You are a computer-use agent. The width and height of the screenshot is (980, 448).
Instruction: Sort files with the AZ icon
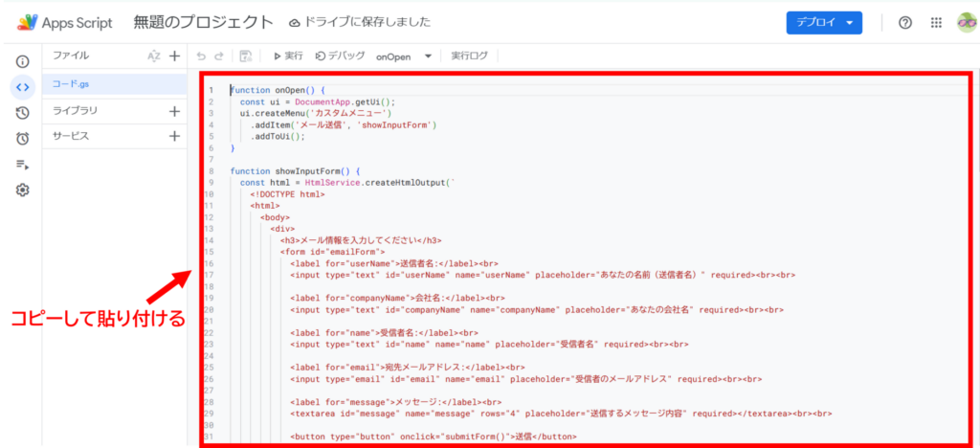point(154,56)
